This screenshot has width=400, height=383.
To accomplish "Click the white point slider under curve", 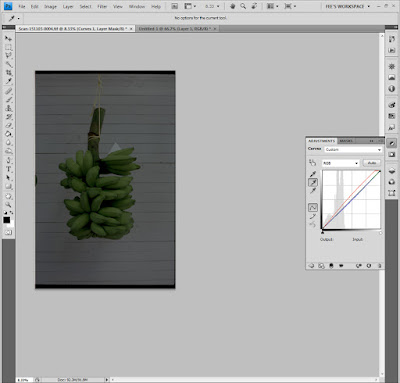I will (x=380, y=232).
